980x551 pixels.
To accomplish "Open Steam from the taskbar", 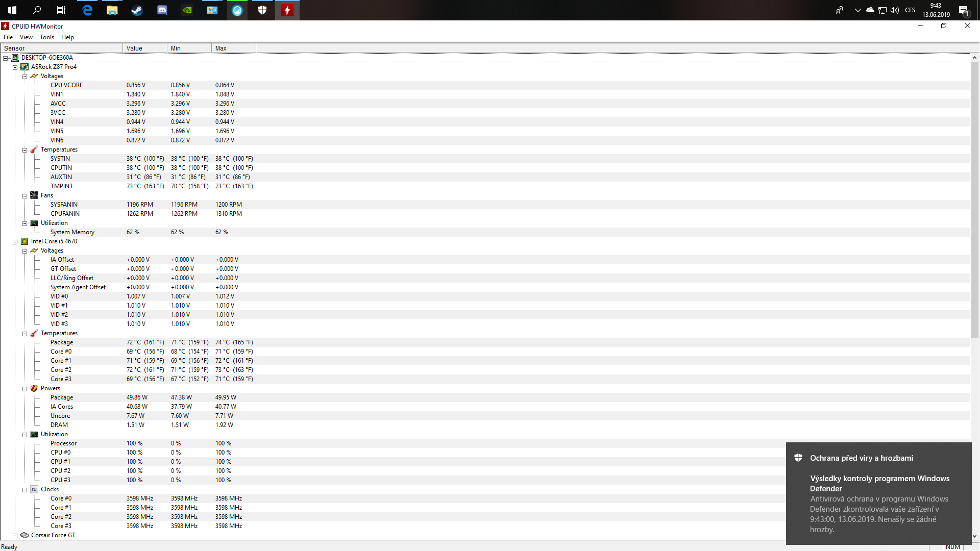I will pos(137,10).
